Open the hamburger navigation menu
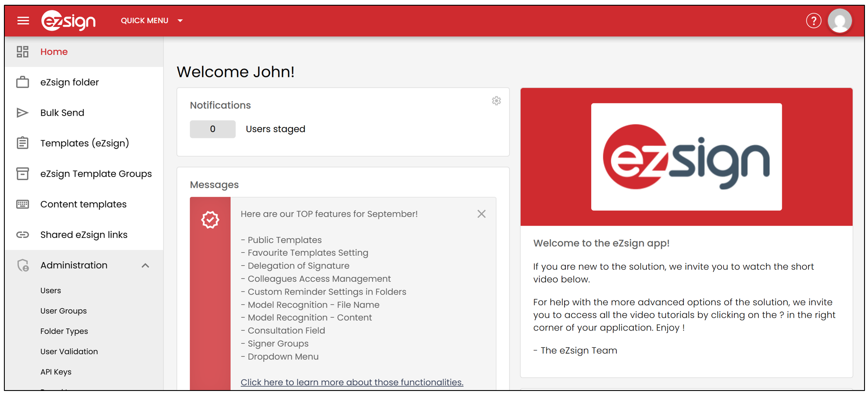Image resolution: width=868 pixels, height=394 pixels. click(x=23, y=20)
